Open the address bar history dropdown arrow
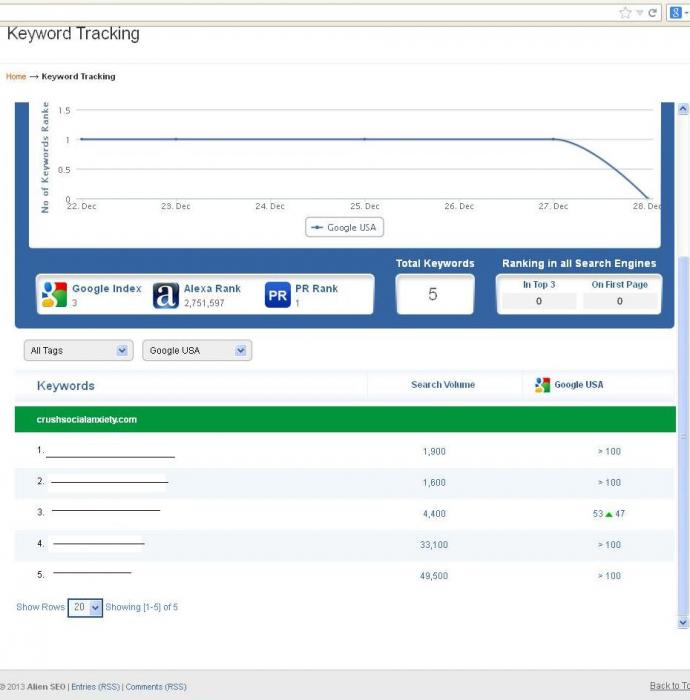The height and width of the screenshot is (700, 690). click(640, 12)
